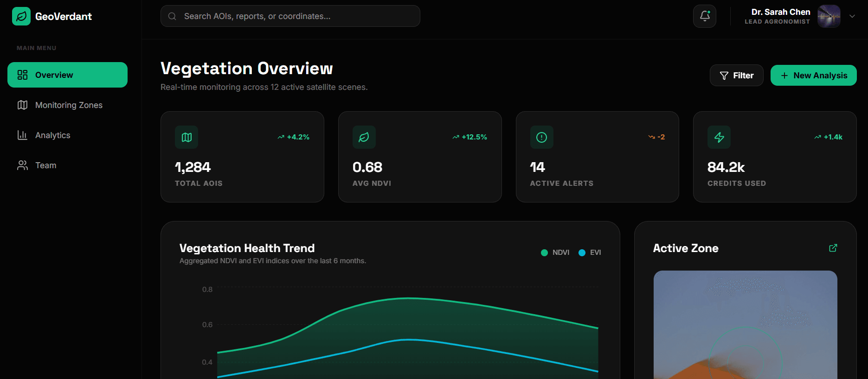The height and width of the screenshot is (379, 868).
Task: Click the Analytics bar chart icon
Action: pyautogui.click(x=22, y=135)
